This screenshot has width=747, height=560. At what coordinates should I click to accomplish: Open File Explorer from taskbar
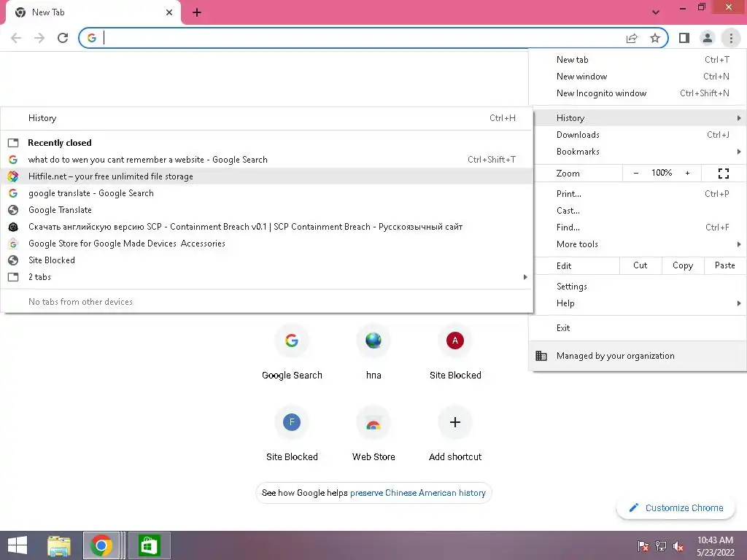coord(59,545)
